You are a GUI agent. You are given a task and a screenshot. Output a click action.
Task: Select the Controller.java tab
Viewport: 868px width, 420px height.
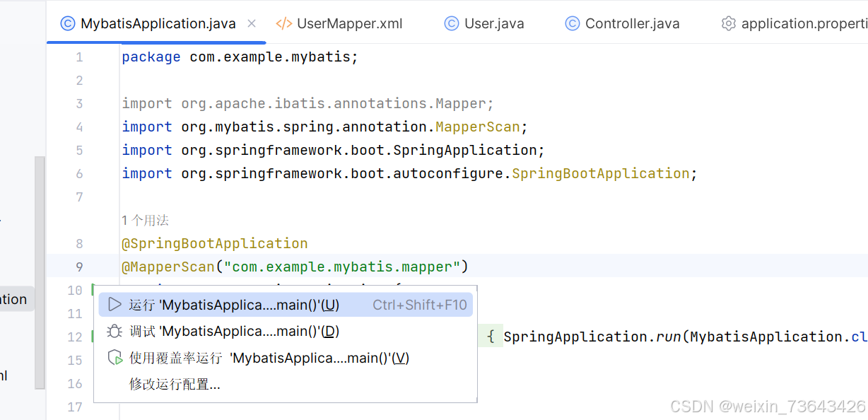(x=633, y=23)
